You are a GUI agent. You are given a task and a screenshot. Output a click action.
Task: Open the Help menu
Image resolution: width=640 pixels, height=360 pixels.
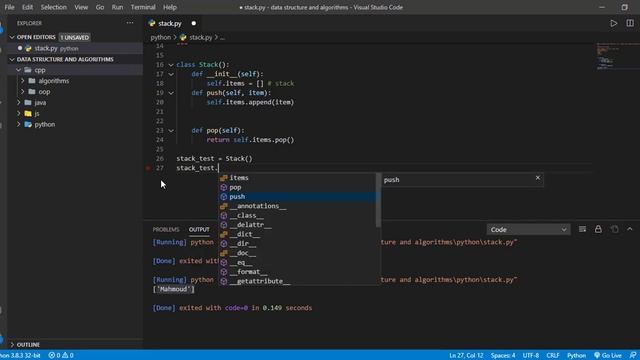[170, 7]
